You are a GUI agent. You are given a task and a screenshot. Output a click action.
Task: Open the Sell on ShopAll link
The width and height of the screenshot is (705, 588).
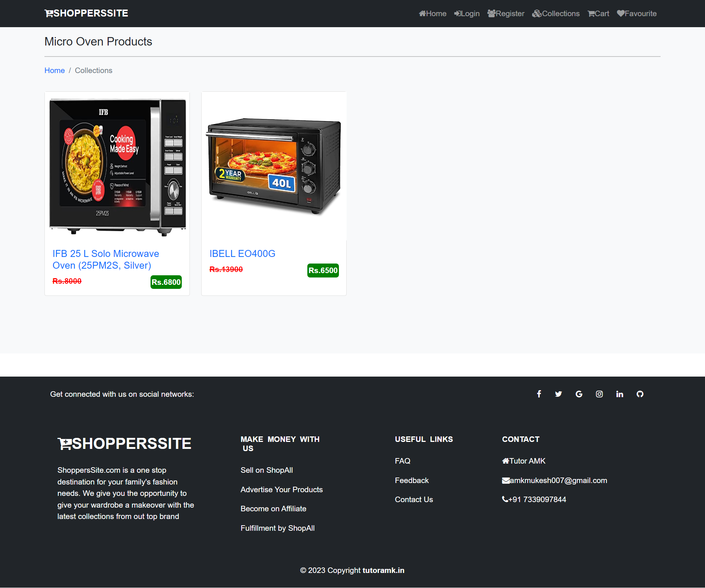tap(267, 470)
